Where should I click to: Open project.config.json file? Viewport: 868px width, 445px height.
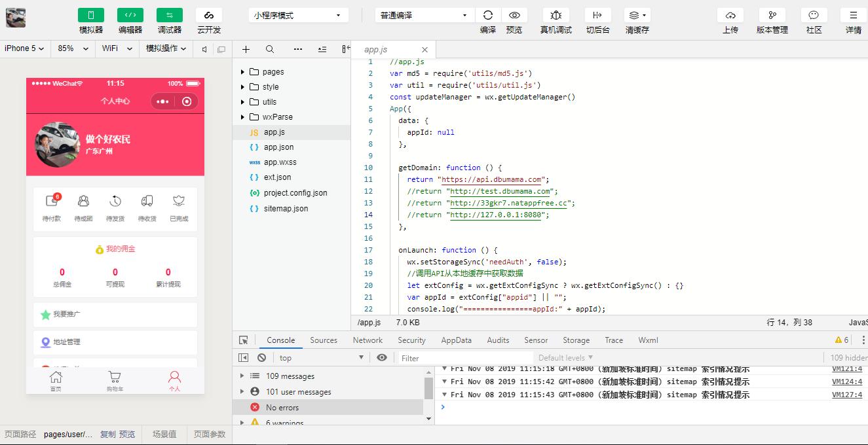295,193
